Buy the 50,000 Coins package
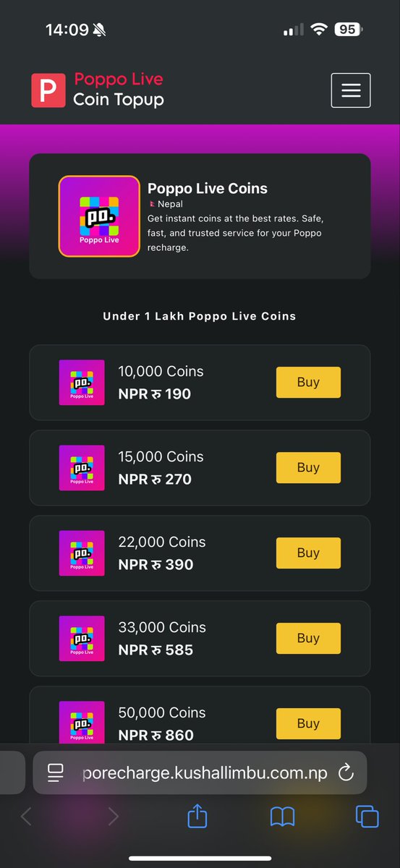 [308, 723]
